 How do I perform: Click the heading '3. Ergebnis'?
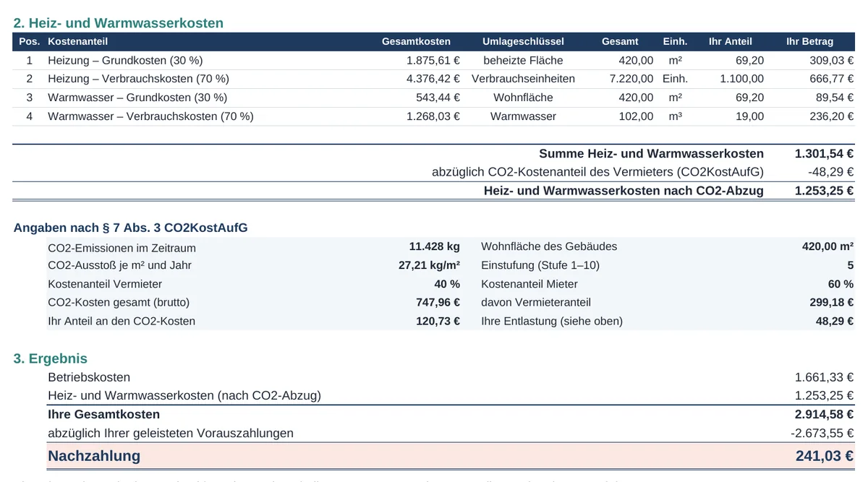point(51,358)
